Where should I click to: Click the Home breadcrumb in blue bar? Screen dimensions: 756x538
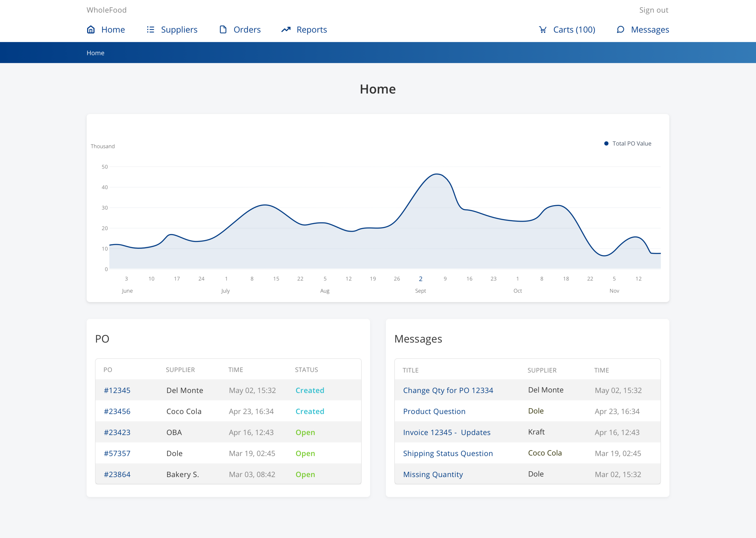[x=95, y=53]
